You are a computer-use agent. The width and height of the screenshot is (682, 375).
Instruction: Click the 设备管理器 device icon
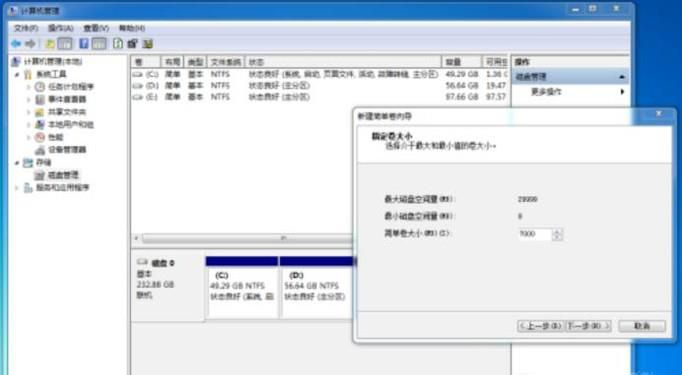tap(40, 150)
